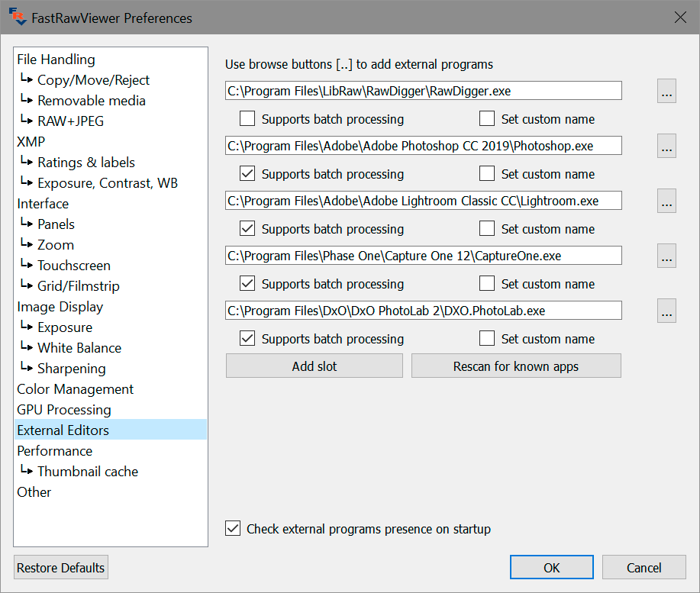Image resolution: width=700 pixels, height=593 pixels.
Task: Click browse button for CaptureOne.exe path
Action: 666,256
